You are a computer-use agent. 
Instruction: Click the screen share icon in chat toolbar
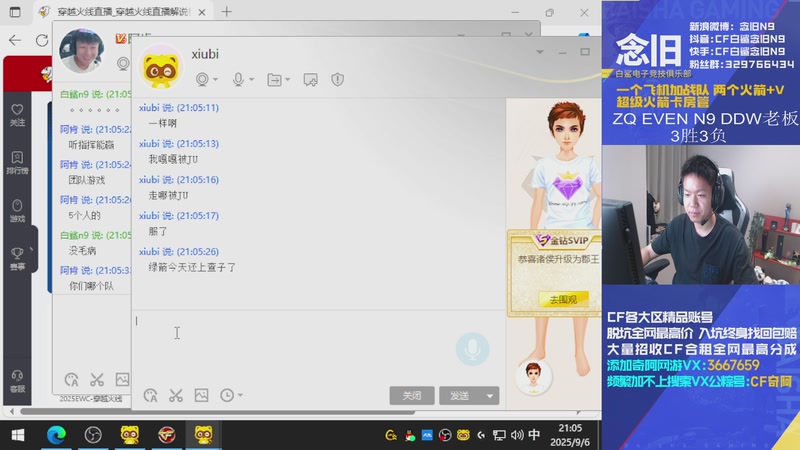[x=310, y=80]
